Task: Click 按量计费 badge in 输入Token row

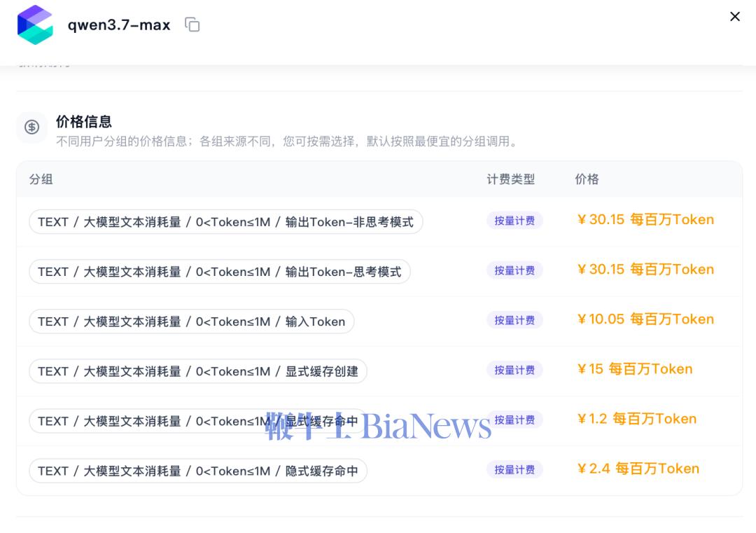Action: [x=514, y=320]
